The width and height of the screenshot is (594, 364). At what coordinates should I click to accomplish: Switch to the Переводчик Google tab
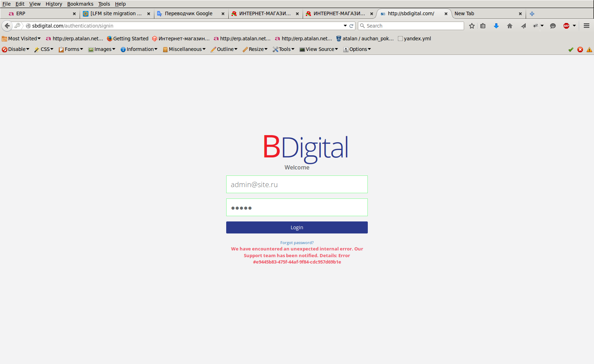(x=190, y=14)
